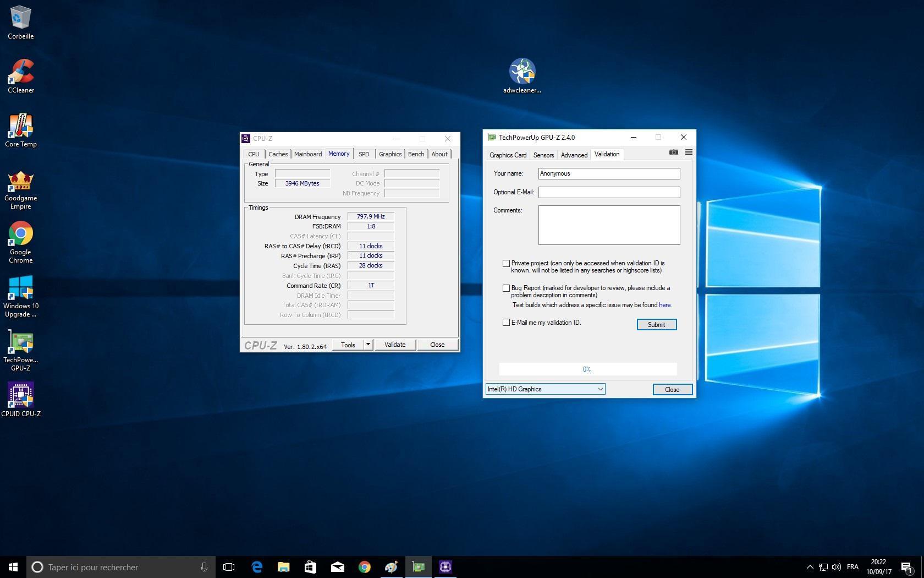924x578 pixels.
Task: Tick E-Mail me my validation ID
Action: 506,323
